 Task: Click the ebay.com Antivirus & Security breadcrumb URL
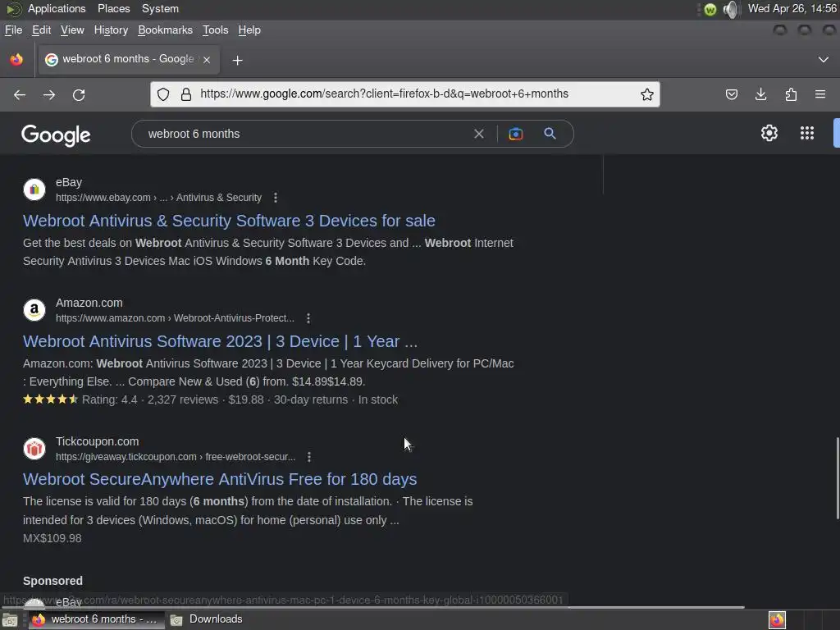coord(158,198)
